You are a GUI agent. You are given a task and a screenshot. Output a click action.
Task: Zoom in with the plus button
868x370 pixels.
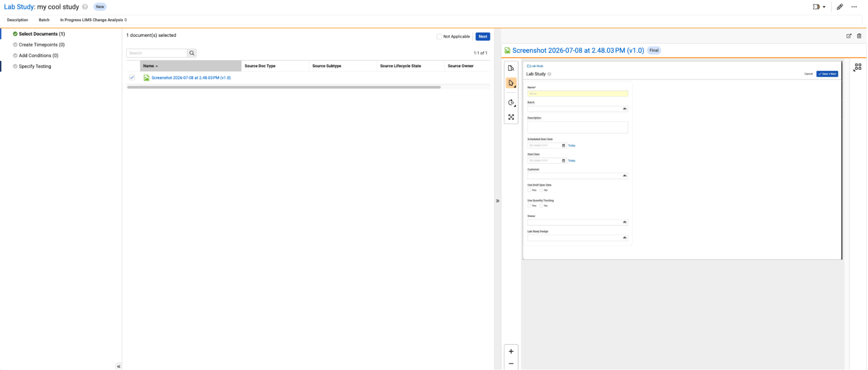click(x=511, y=351)
